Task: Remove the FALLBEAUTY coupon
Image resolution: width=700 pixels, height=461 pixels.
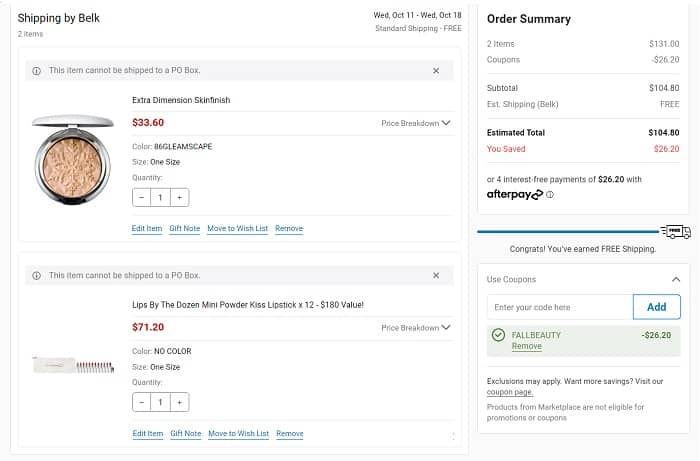Action: point(526,346)
